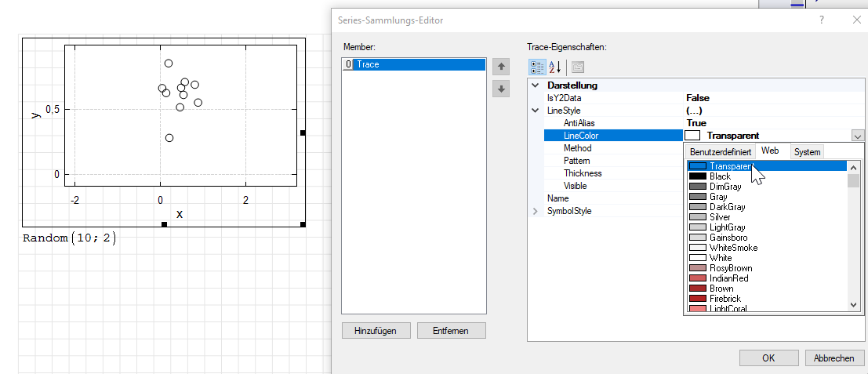868x374 pixels.
Task: Collapse the Darstellung category
Action: click(x=536, y=85)
